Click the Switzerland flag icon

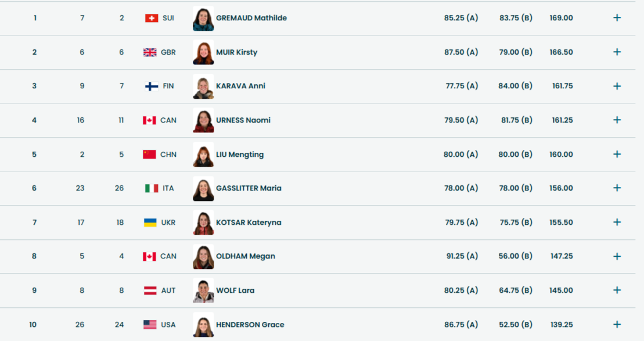[x=152, y=18]
